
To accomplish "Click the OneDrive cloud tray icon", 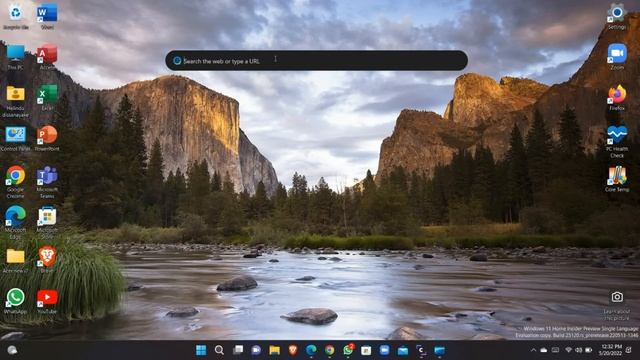I will (x=544, y=350).
